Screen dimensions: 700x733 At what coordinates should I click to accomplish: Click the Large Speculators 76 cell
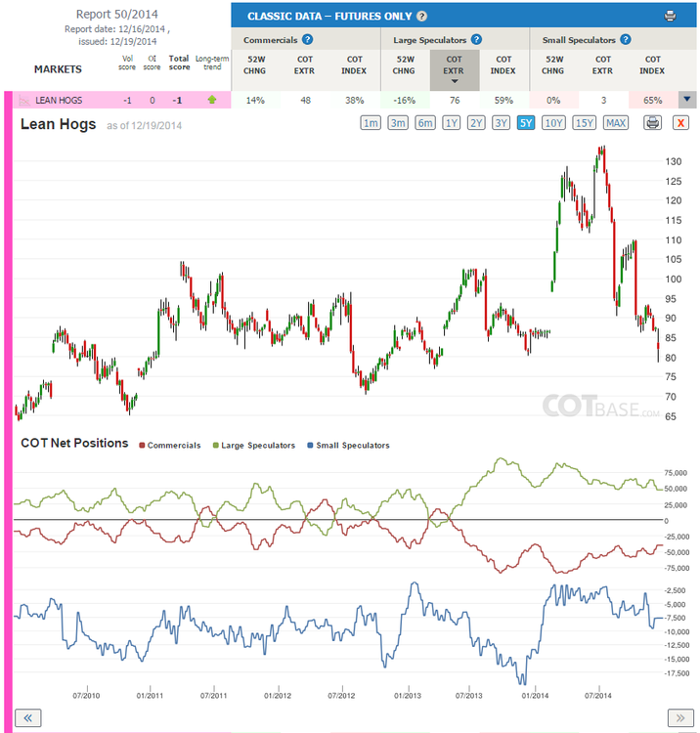(x=455, y=100)
